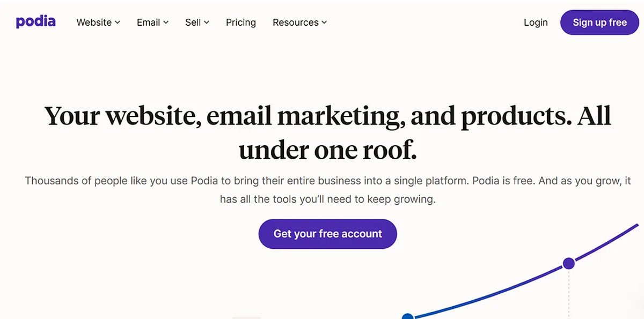
Task: Click the Get your free account button
Action: (x=327, y=234)
